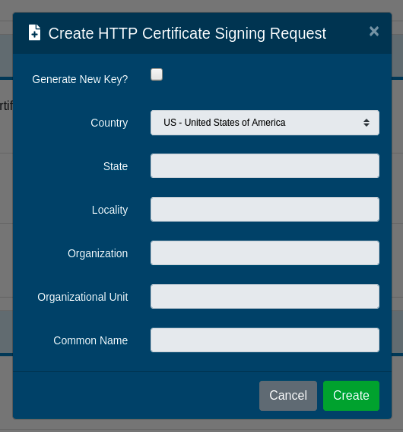The image size is (403, 432).
Task: Focus the Organization input field
Action: (x=265, y=253)
